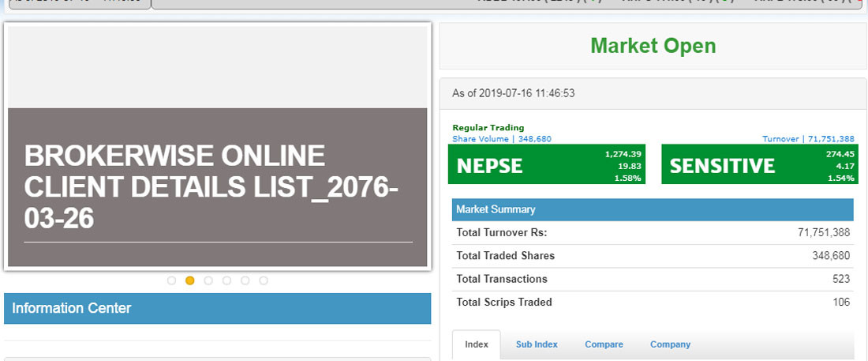Click the 106 scrips traded value
This screenshot has width=868, height=361.
tap(841, 303)
